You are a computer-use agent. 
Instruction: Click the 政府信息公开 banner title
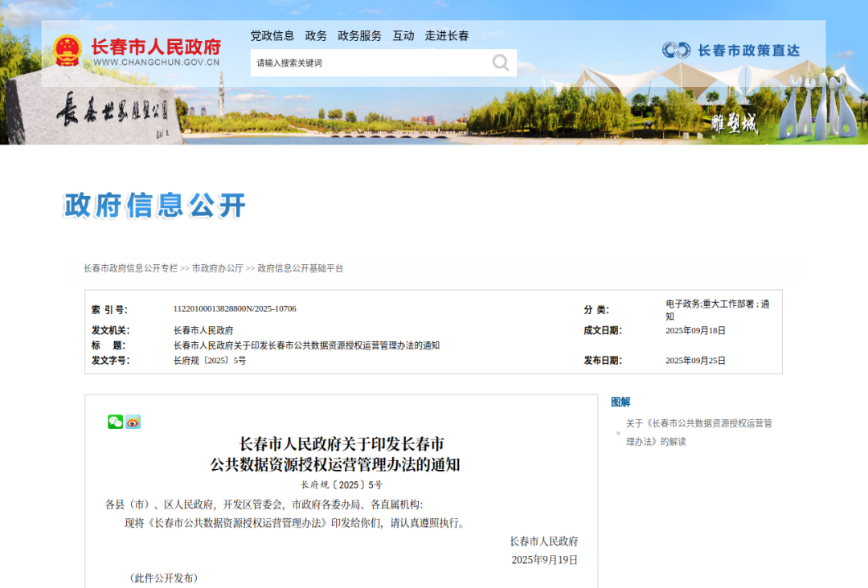click(x=154, y=206)
